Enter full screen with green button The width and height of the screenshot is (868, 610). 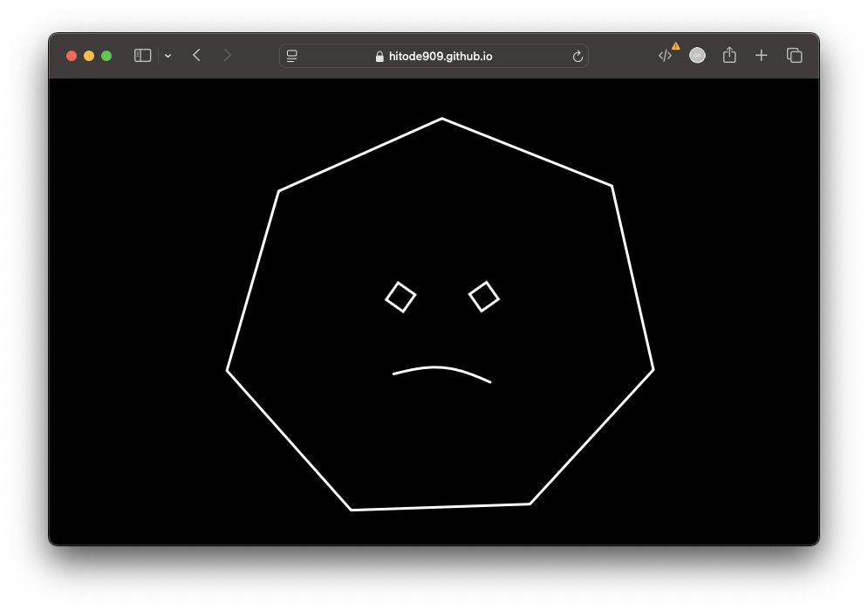[106, 56]
